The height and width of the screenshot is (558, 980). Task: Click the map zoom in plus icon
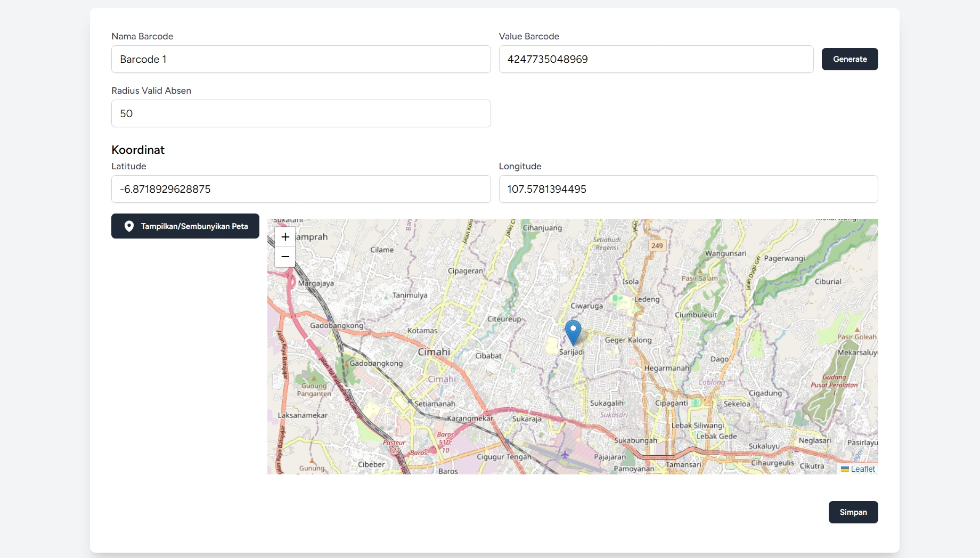[x=285, y=237]
